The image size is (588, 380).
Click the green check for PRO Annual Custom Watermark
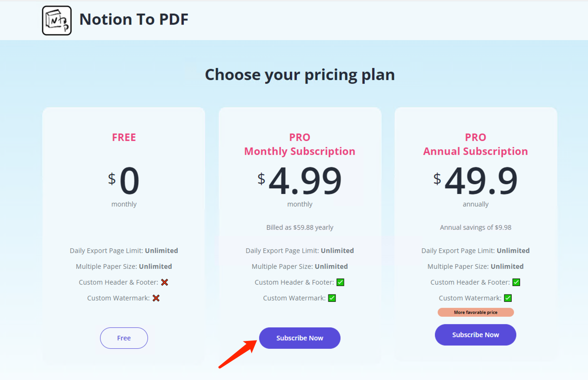tap(508, 298)
